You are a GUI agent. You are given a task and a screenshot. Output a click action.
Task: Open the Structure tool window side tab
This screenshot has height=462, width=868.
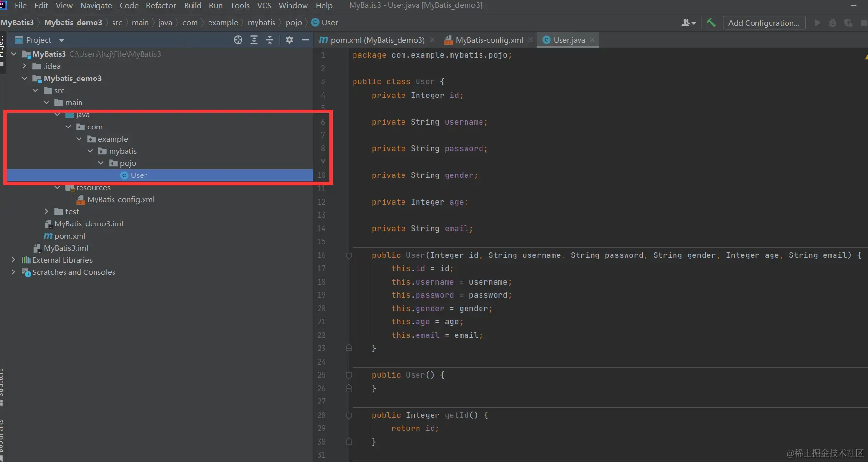tap(2, 386)
